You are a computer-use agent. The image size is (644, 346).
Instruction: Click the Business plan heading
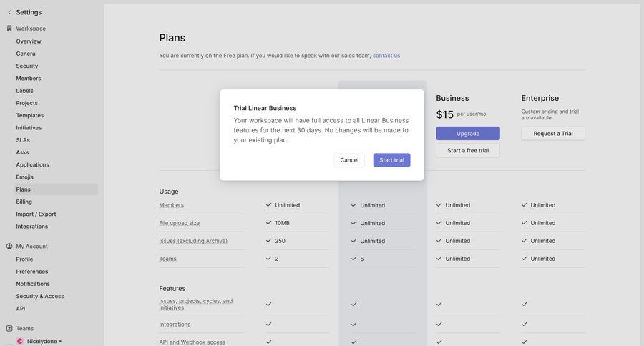coord(452,98)
